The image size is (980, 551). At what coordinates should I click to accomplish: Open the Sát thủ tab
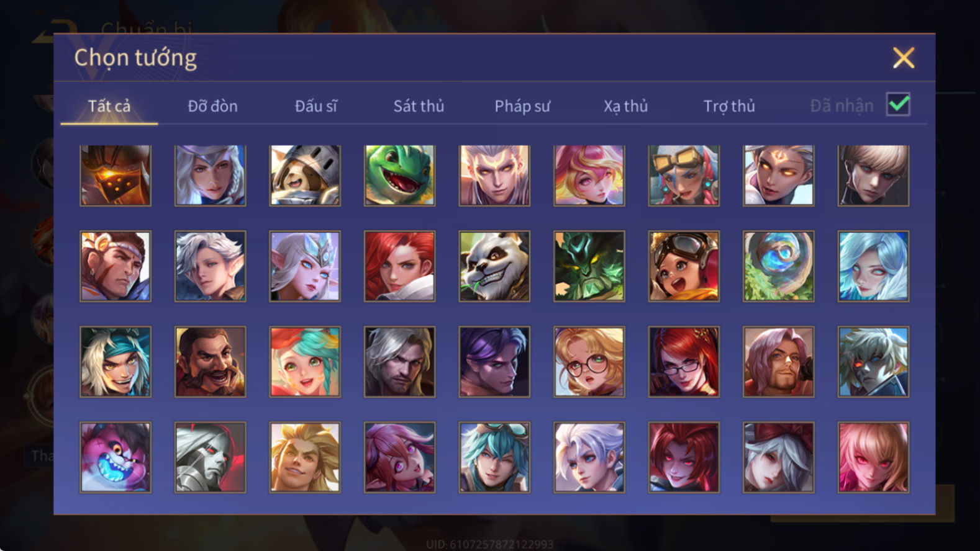pos(419,106)
